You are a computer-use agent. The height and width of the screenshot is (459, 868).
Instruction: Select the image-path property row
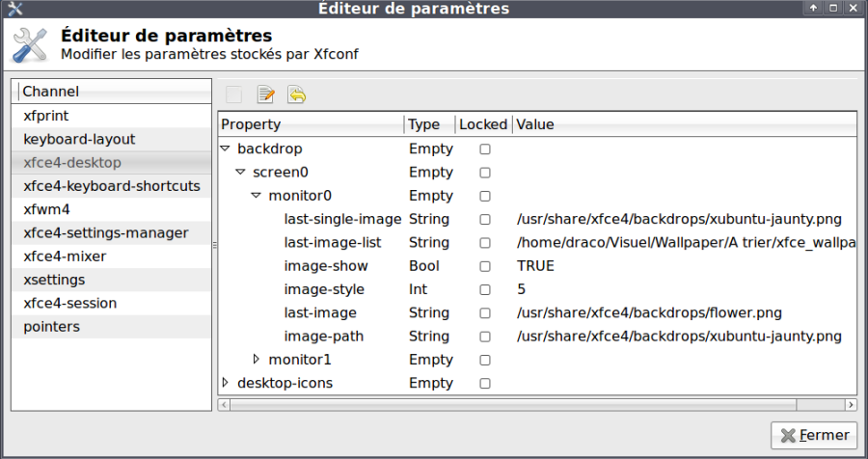pos(537,337)
